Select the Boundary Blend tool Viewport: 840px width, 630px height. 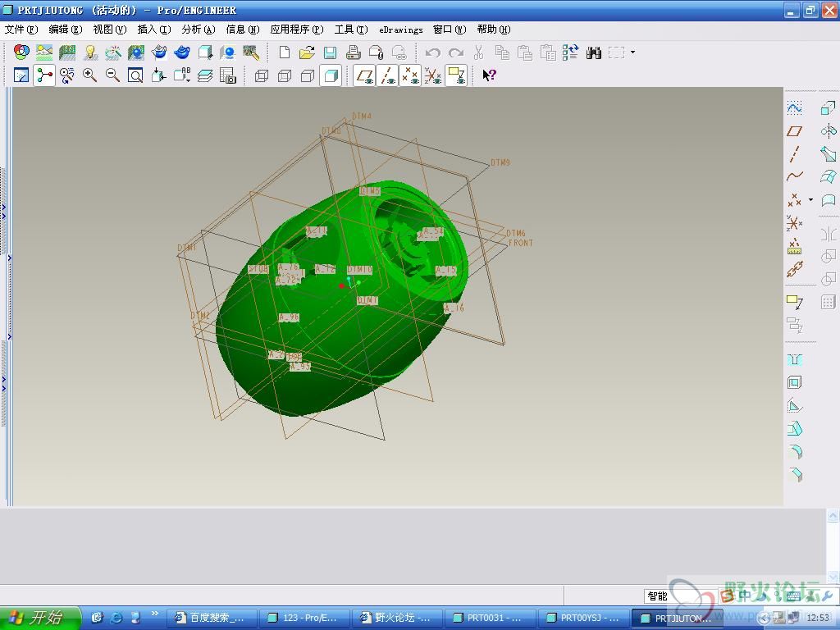tap(829, 177)
